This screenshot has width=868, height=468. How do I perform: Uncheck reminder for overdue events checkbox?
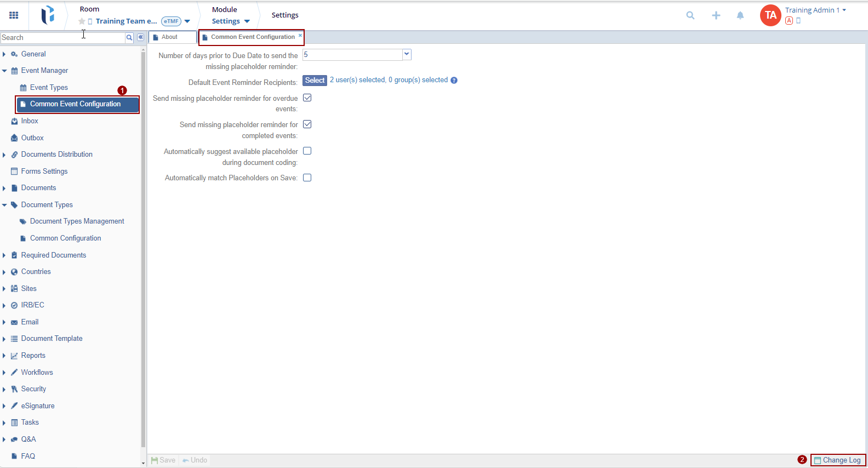[x=307, y=98]
